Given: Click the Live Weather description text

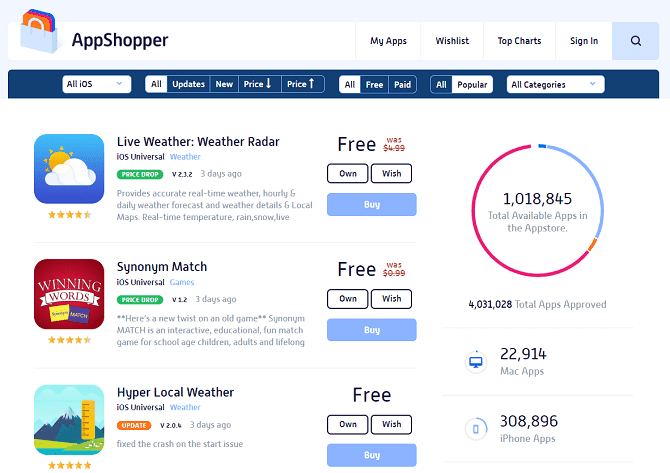Looking at the screenshot, I should 215,205.
